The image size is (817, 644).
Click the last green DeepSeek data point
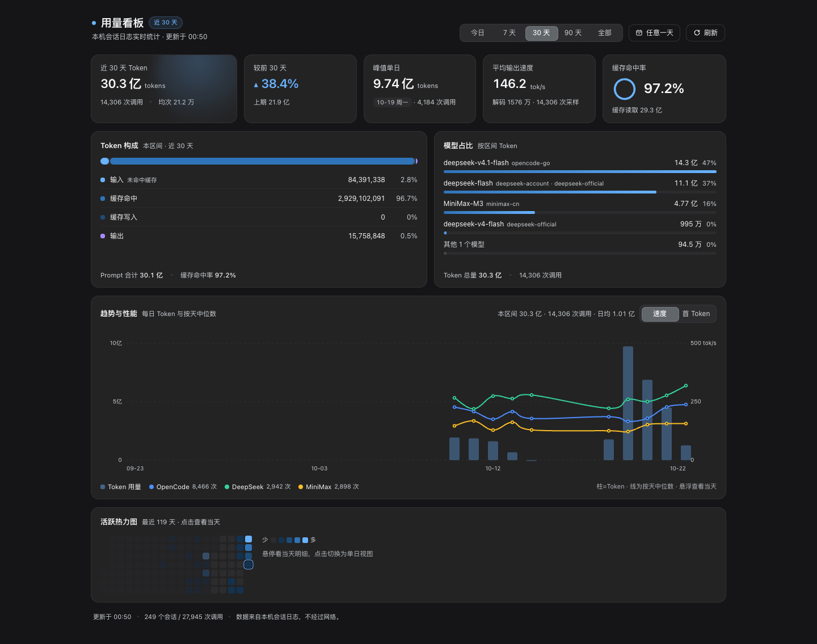(686, 386)
